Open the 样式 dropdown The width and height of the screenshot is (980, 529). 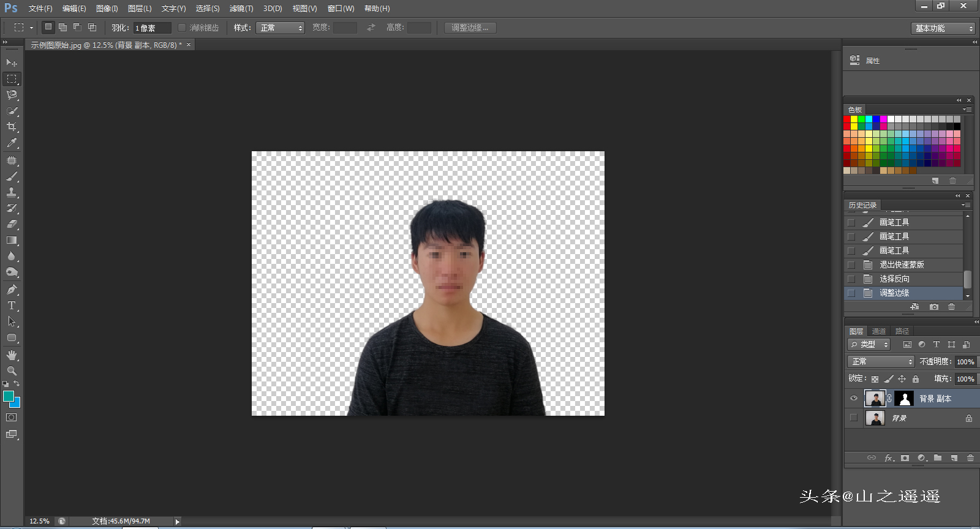coord(280,28)
